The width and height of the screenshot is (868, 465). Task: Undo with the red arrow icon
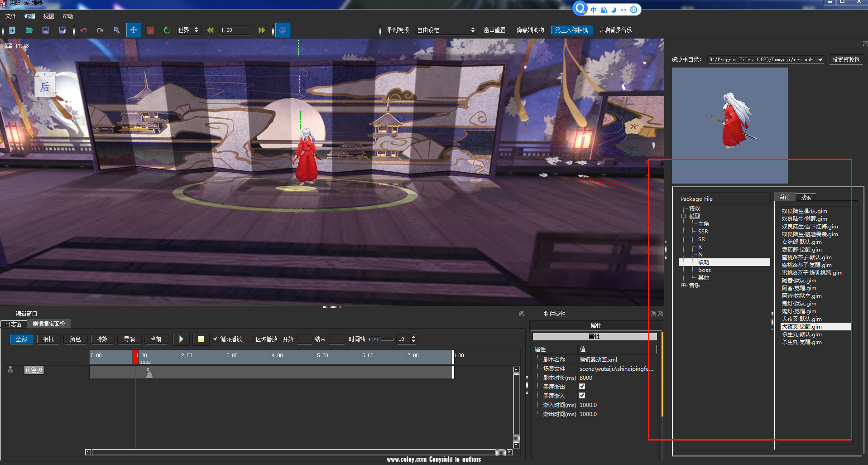tap(83, 30)
